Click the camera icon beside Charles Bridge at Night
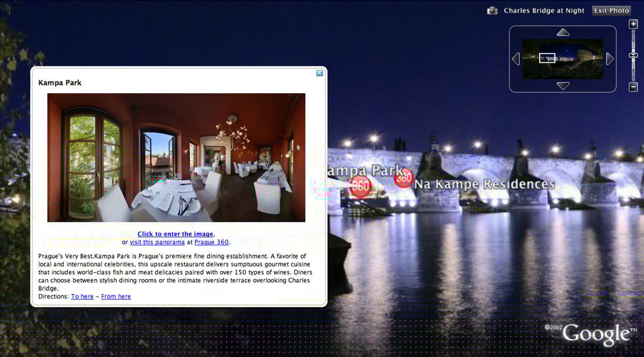Screen dimensions: 644x357 (492, 10)
